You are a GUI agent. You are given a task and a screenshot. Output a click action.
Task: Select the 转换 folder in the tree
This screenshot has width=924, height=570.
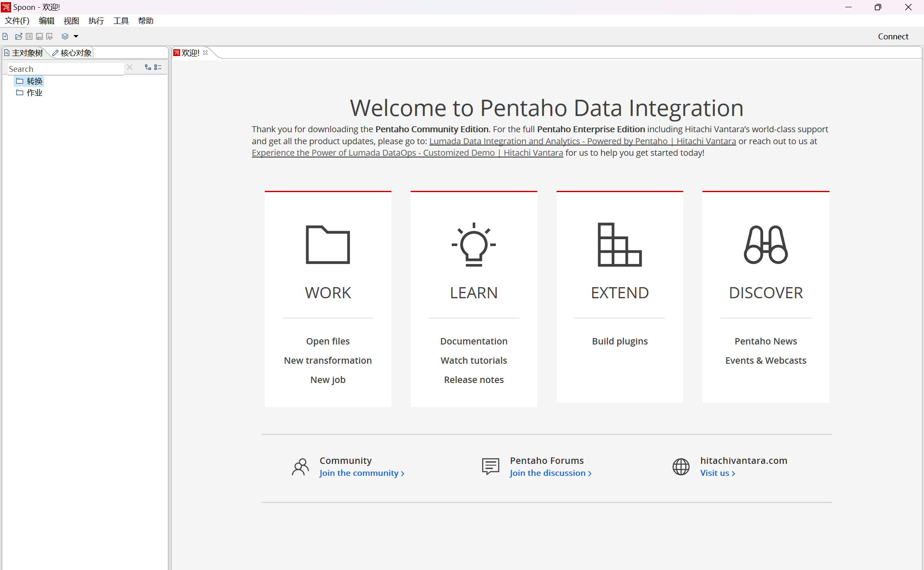click(34, 81)
